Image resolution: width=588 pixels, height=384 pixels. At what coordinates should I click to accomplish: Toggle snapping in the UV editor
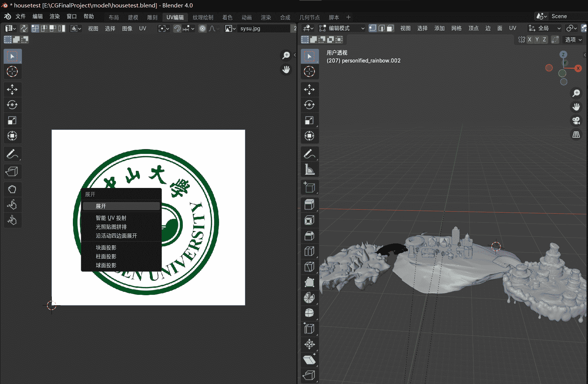click(178, 28)
